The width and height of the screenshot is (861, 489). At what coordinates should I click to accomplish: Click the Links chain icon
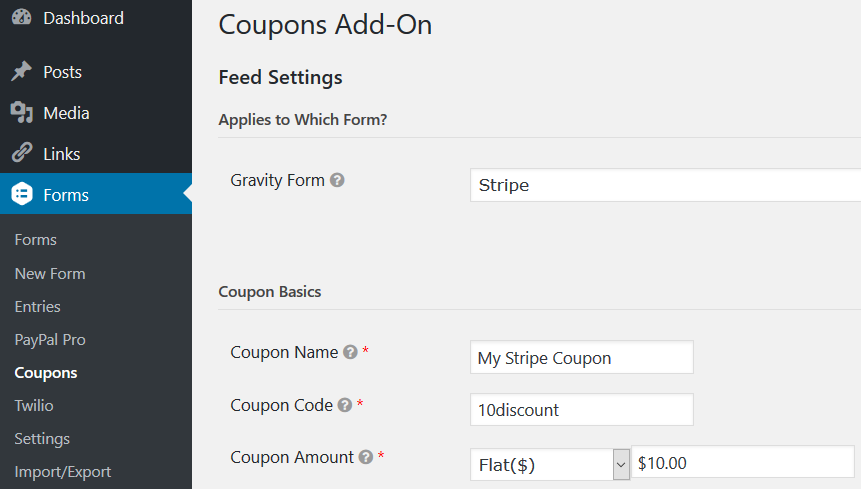click(x=21, y=153)
